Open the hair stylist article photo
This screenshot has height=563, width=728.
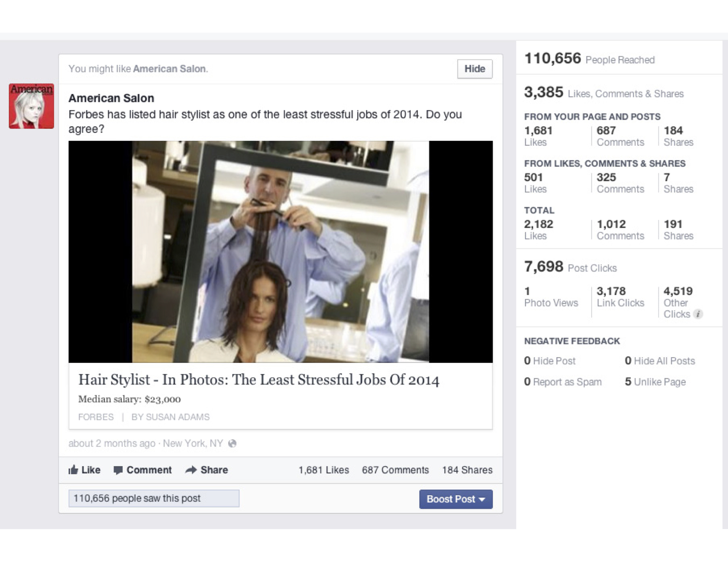(281, 252)
